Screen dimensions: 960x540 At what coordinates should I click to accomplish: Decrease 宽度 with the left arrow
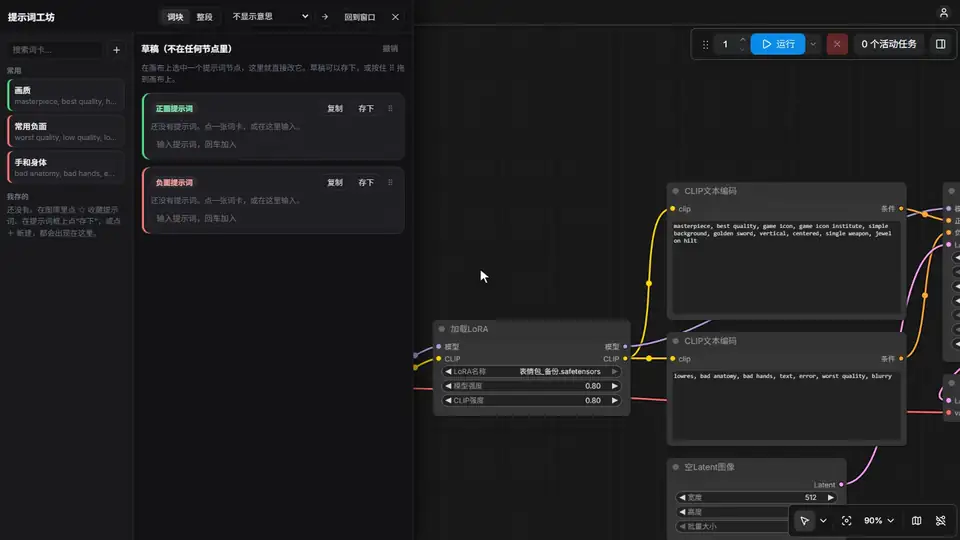click(x=682, y=498)
